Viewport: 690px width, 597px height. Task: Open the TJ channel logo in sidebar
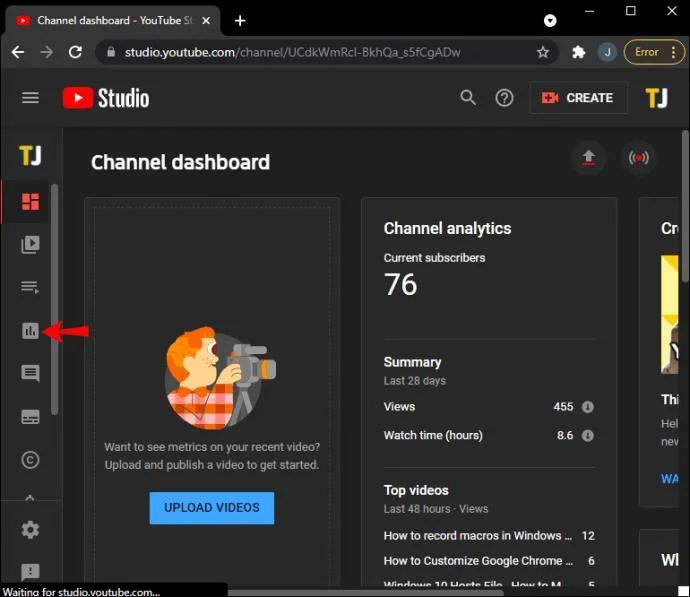click(x=30, y=156)
